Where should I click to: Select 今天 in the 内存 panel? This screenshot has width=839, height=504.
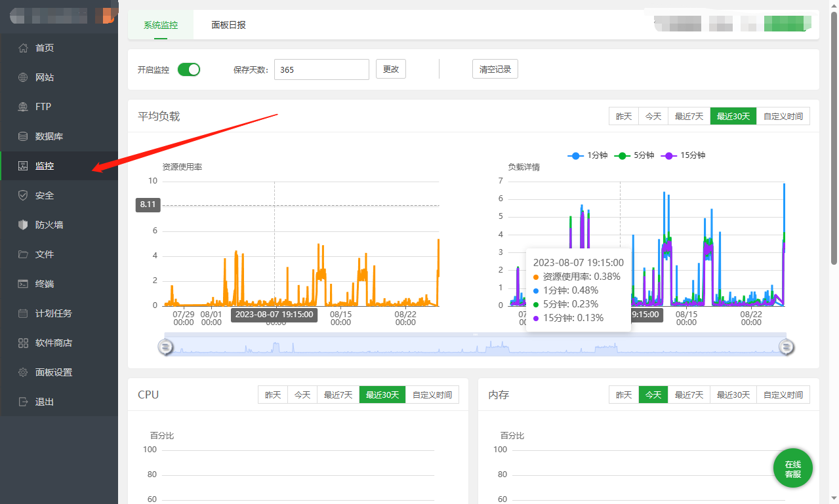(653, 395)
